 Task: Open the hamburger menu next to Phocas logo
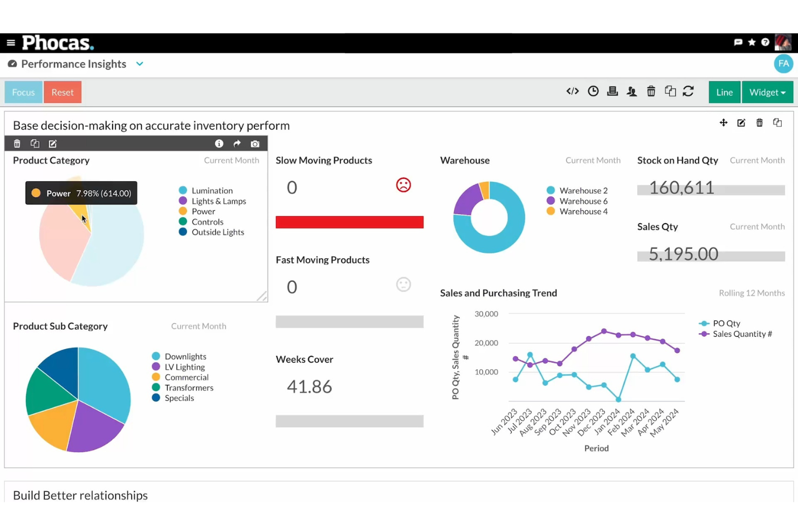(x=11, y=43)
